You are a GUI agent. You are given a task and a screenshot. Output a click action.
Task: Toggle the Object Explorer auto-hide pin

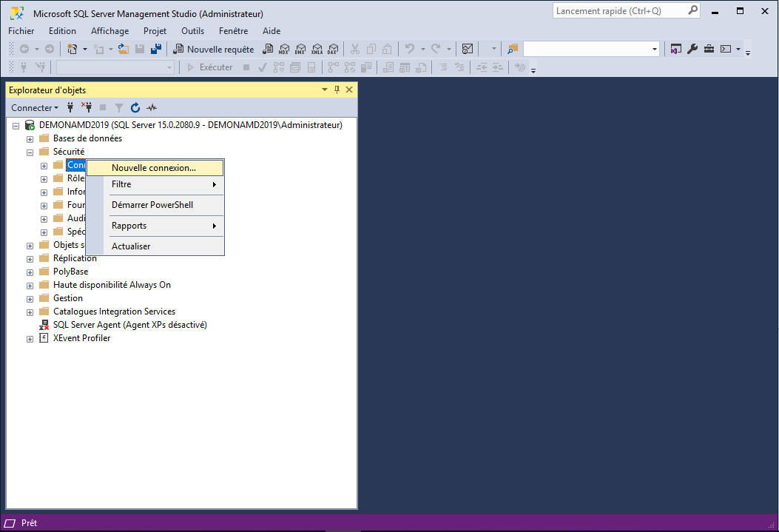337,90
